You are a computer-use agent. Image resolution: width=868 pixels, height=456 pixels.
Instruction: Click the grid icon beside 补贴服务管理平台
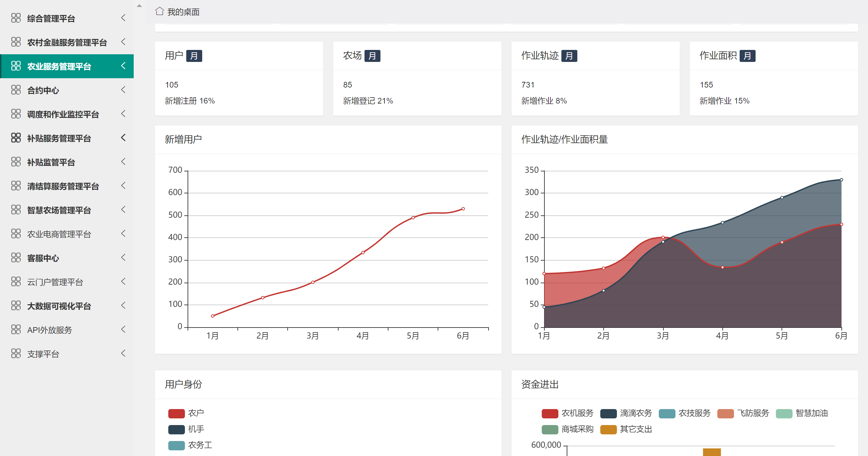16,137
